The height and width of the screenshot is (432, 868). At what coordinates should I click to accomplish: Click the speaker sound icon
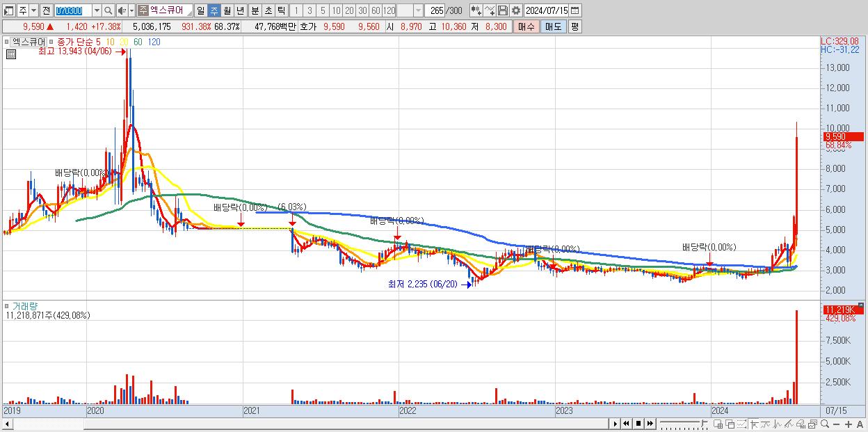(122, 10)
